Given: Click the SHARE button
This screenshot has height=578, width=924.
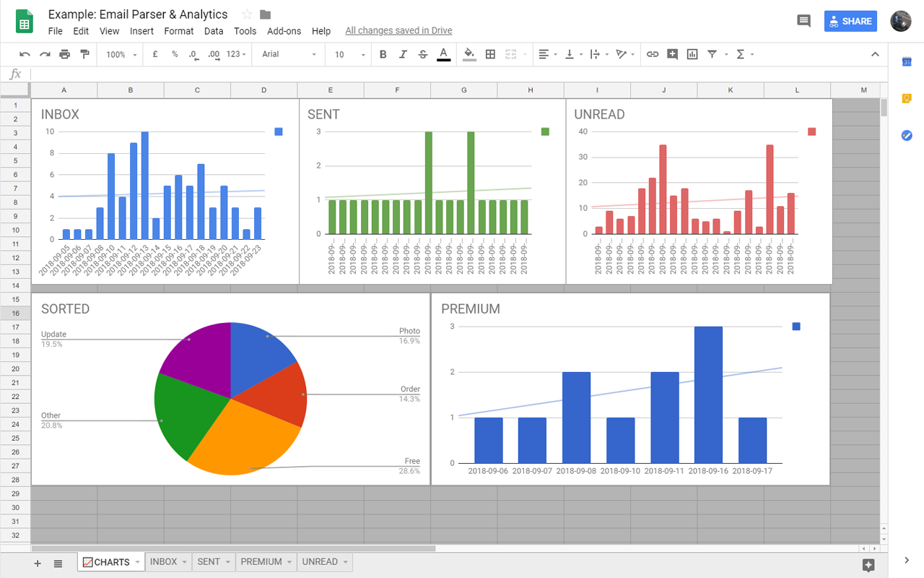Looking at the screenshot, I should click(x=850, y=21).
